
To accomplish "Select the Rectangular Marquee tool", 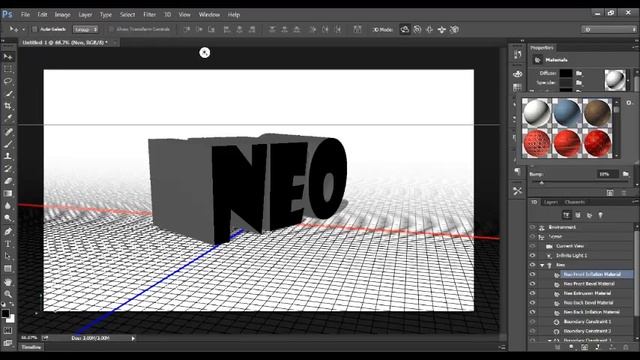I will (x=8, y=69).
